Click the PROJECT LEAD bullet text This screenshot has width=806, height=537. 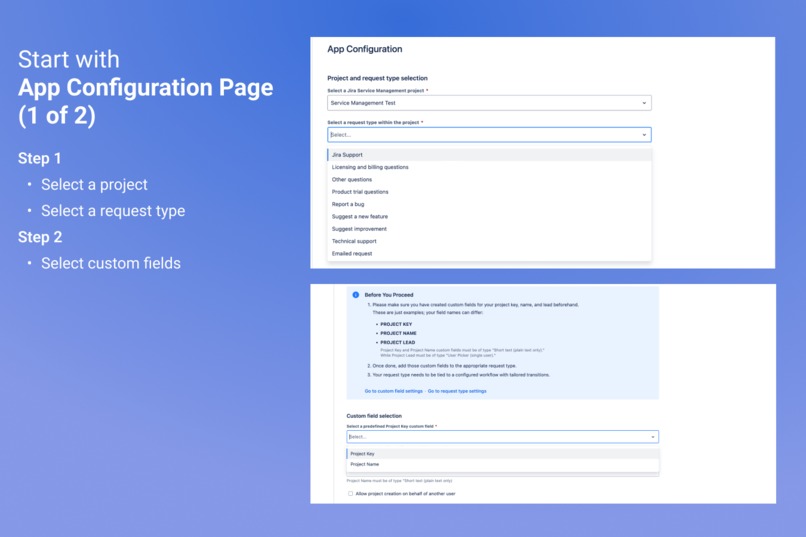coord(397,342)
